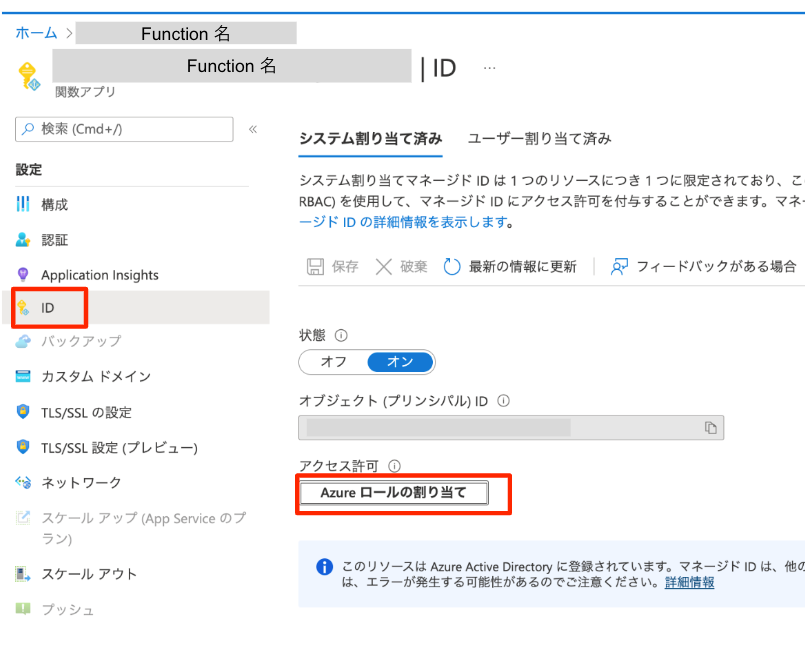Viewport: 805px width, 645px height.
Task: Enable the オン state option
Action: [399, 362]
